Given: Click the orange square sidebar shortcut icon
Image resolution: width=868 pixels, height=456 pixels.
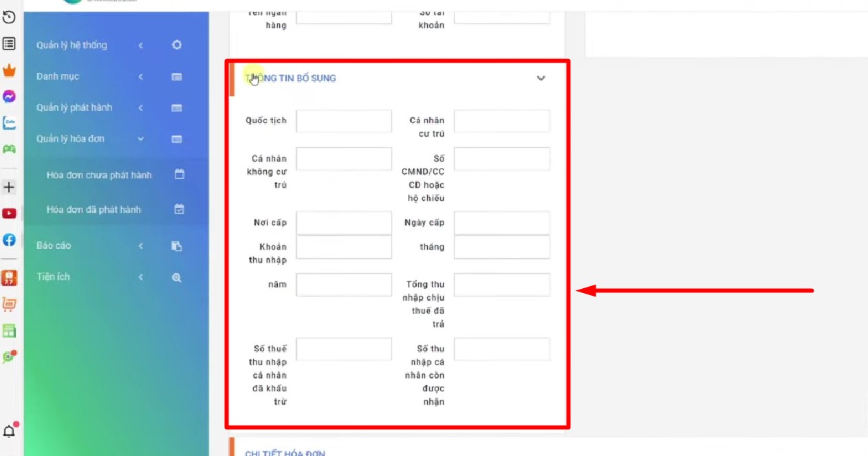Looking at the screenshot, I should (9, 278).
